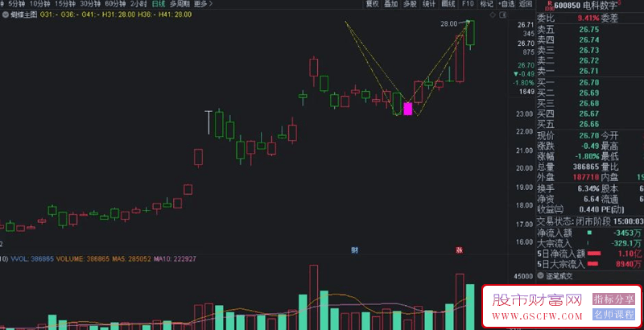Click the 多股 multi-stock button
The image size is (644, 330).
click(x=410, y=4)
